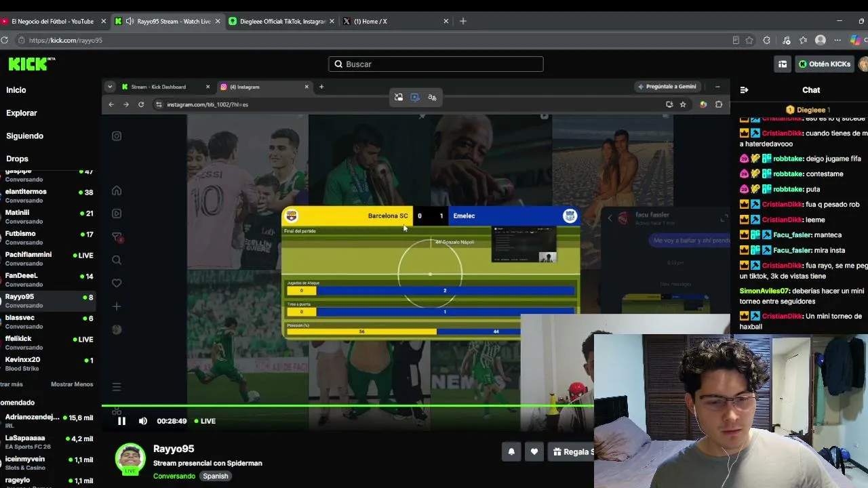This screenshot has width=868, height=488.
Task: Click the Chat panel title
Action: 811,89
